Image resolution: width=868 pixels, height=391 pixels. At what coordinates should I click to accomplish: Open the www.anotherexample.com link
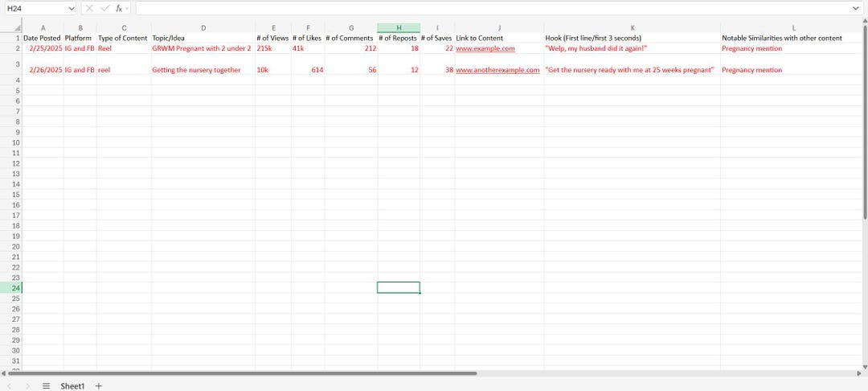[x=497, y=70]
